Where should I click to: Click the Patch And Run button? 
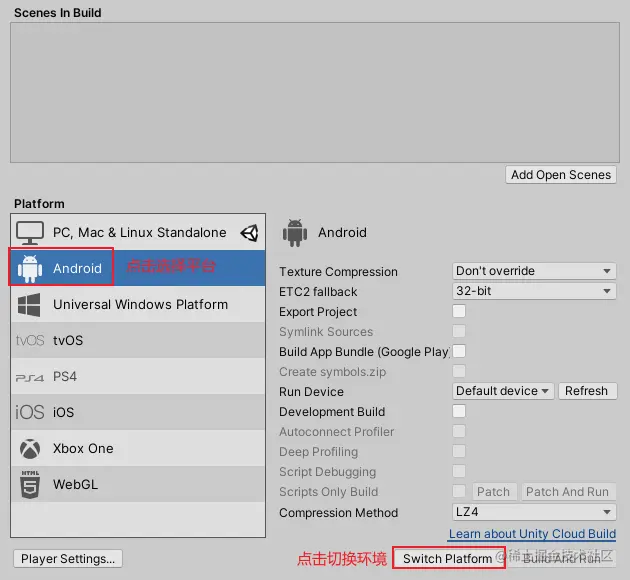coord(568,492)
